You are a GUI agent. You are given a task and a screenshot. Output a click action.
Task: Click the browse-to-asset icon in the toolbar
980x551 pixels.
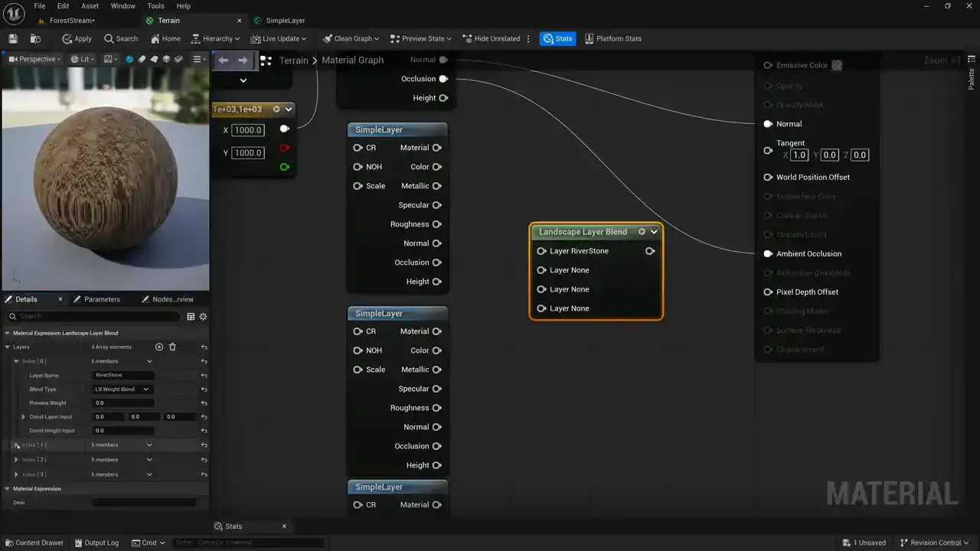pyautogui.click(x=35, y=39)
